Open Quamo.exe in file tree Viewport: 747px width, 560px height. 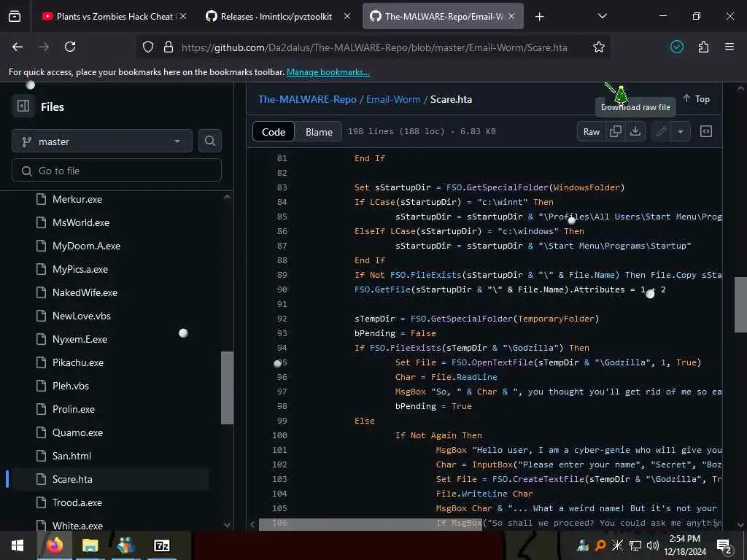77,432
